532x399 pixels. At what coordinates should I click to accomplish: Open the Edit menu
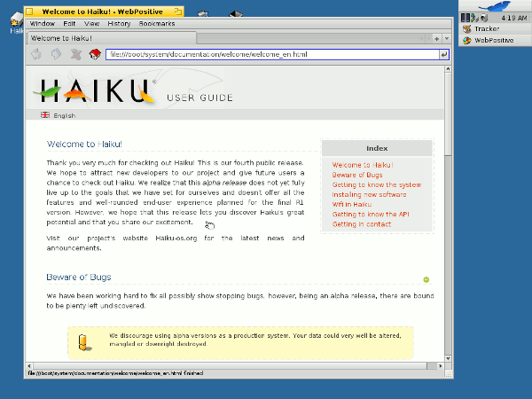point(69,24)
